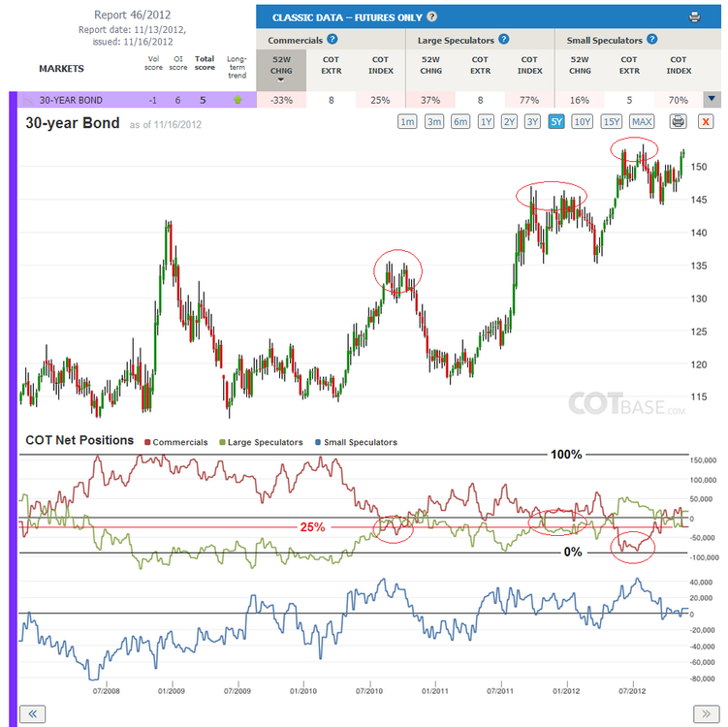728x727 pixels.
Task: Click the green long-term trend arrow
Action: 237,100
